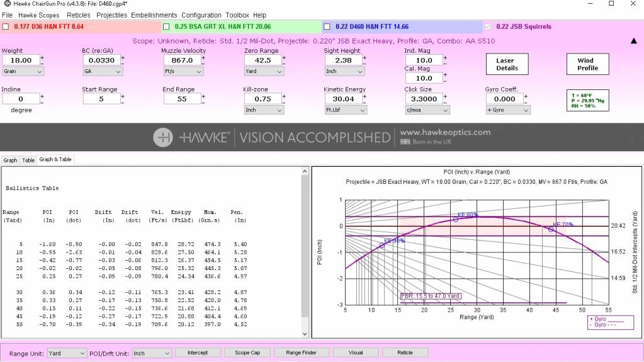Visit the www.hawkeoptics.com banner link
This screenshot has height=362, width=644.
(x=445, y=132)
